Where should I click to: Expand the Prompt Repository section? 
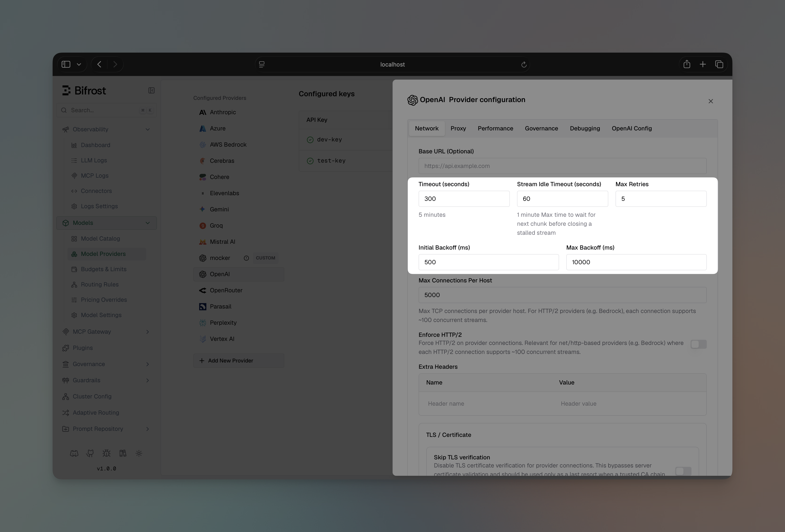tap(106, 429)
